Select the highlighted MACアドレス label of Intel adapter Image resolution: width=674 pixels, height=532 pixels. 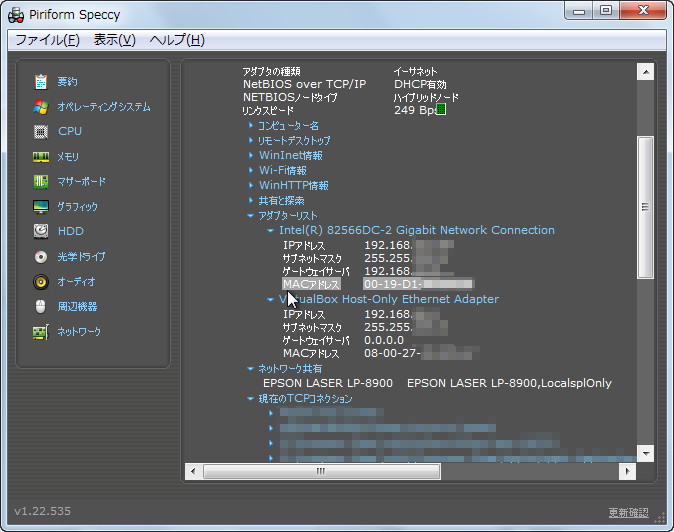(x=311, y=284)
